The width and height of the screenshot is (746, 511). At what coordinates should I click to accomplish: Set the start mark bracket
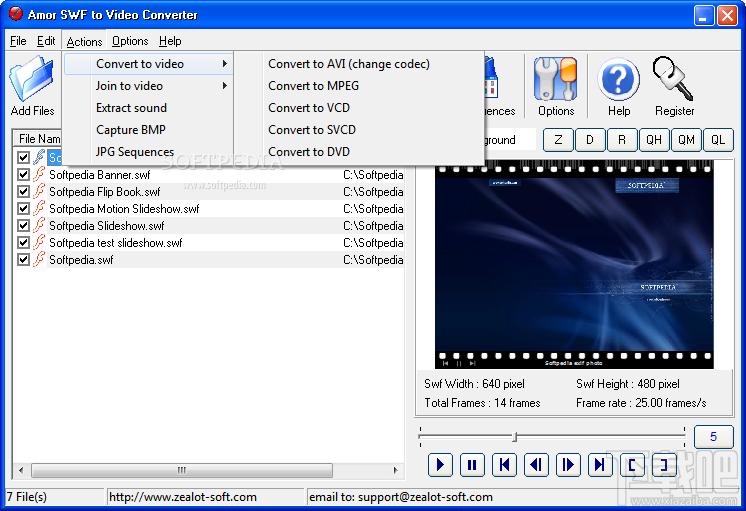click(x=632, y=464)
